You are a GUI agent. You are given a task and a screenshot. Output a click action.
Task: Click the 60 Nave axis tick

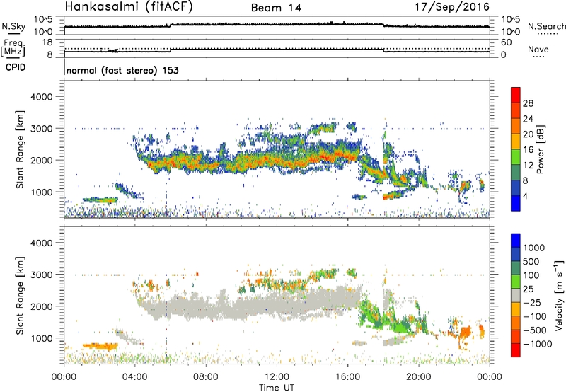click(506, 42)
